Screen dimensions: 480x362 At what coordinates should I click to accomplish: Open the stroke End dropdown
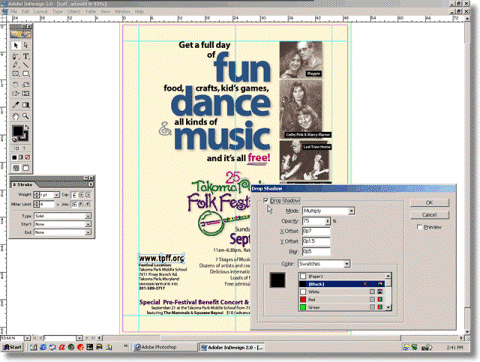[88, 232]
